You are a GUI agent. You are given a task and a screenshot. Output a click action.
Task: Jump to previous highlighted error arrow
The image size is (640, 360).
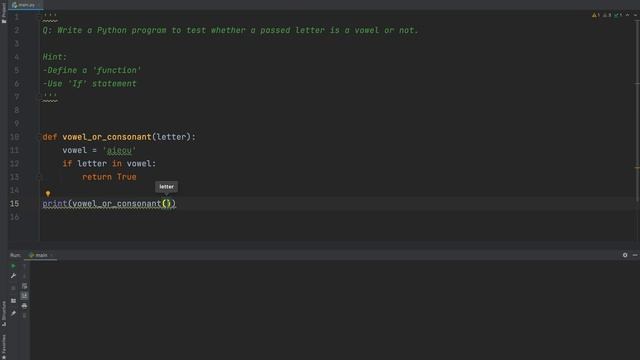[x=627, y=15]
